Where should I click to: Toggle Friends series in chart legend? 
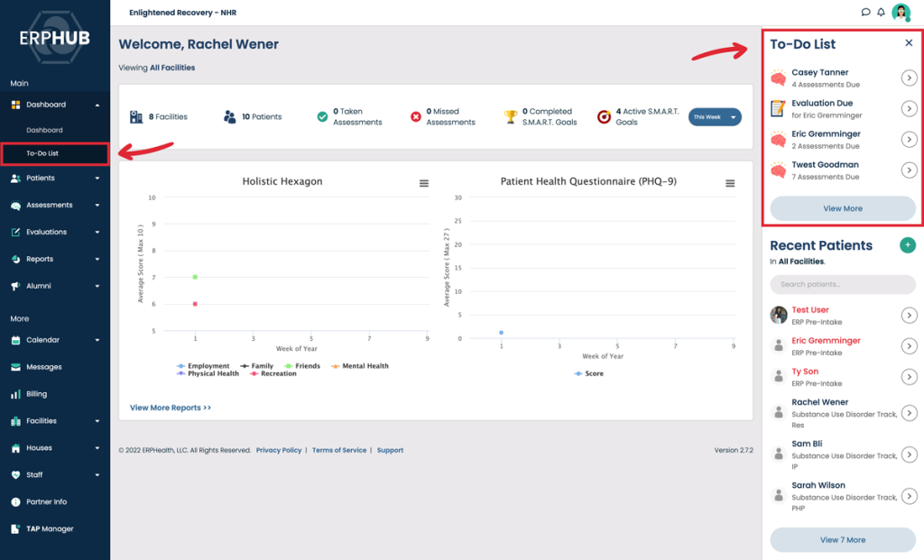[x=301, y=366]
